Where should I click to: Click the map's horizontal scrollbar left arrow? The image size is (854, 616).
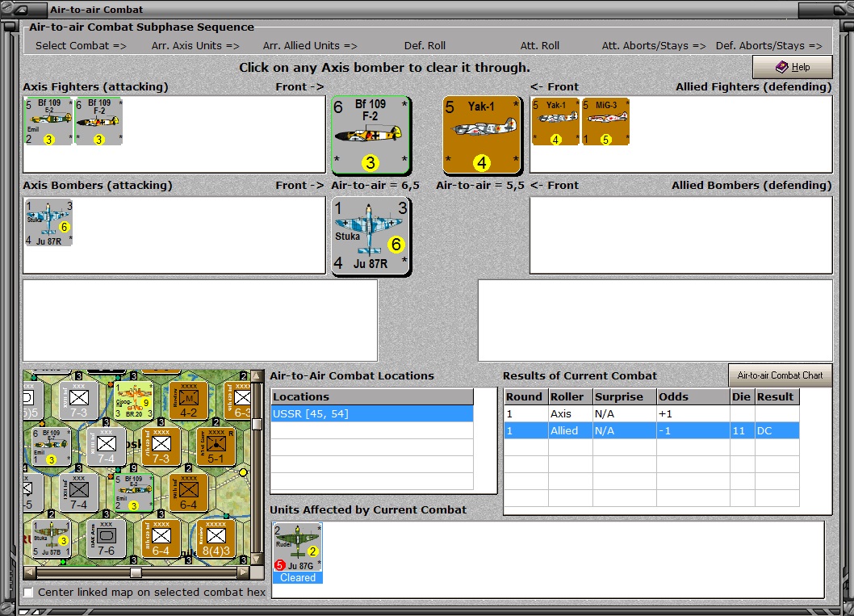click(x=30, y=572)
